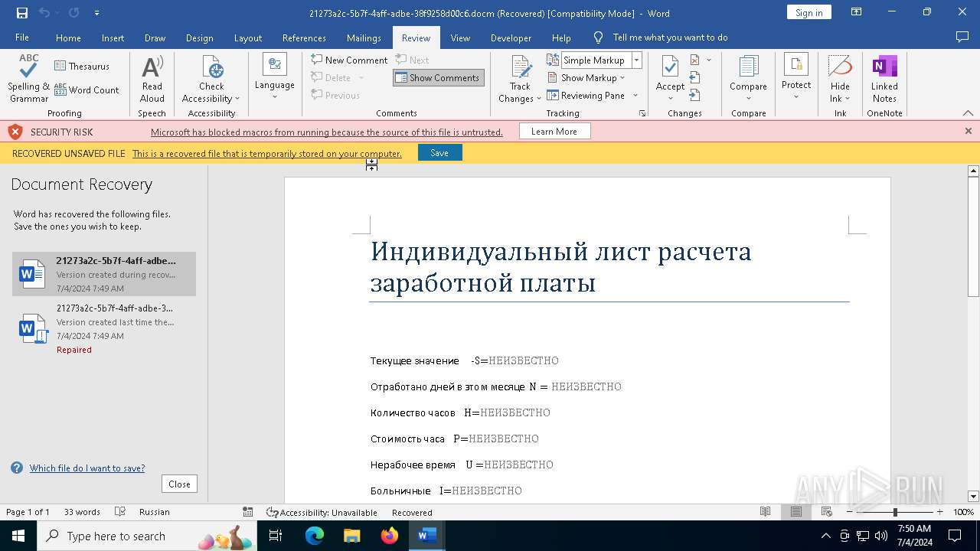
Task: Add a New Comment
Action: (x=349, y=60)
